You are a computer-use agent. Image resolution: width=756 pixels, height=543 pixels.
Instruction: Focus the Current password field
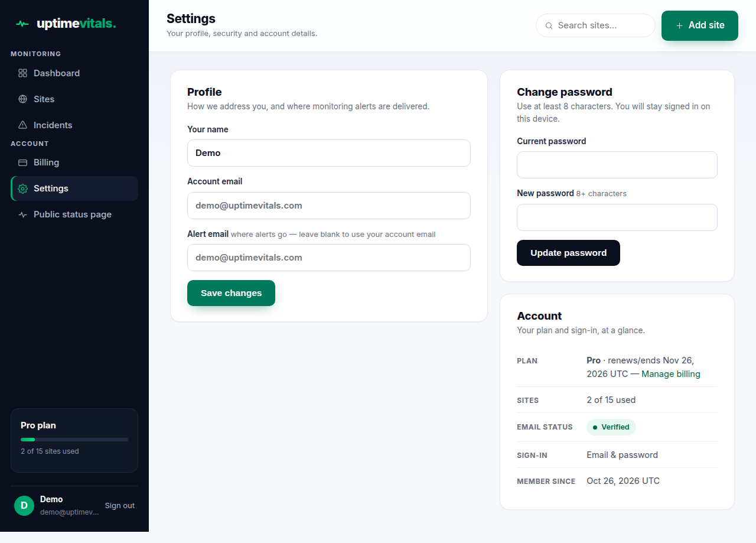[617, 165]
